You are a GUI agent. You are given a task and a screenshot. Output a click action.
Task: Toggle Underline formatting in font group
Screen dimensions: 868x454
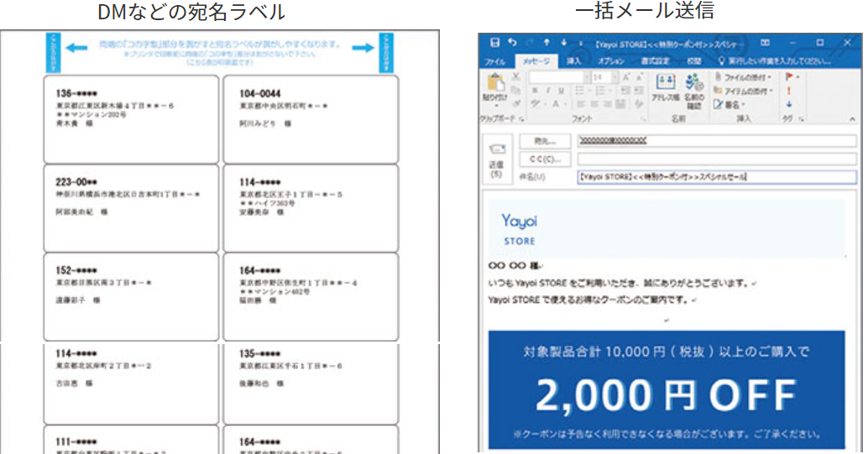560,91
